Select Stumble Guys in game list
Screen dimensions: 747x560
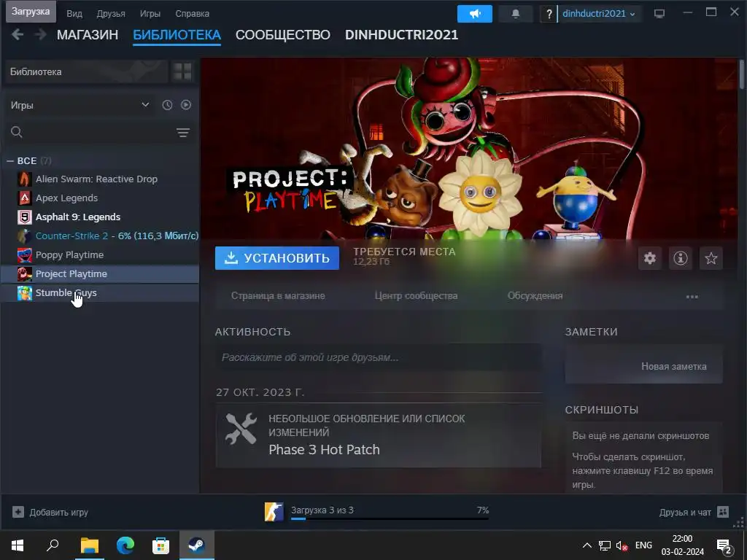100,293
